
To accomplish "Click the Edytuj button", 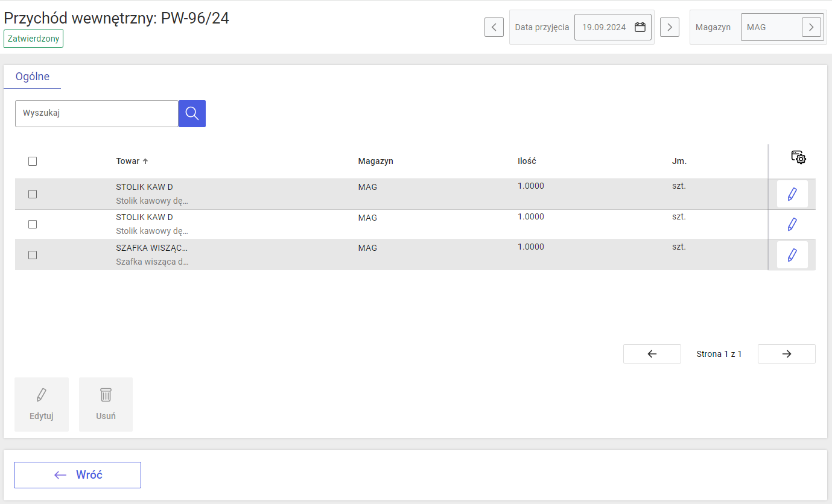I will tap(42, 405).
